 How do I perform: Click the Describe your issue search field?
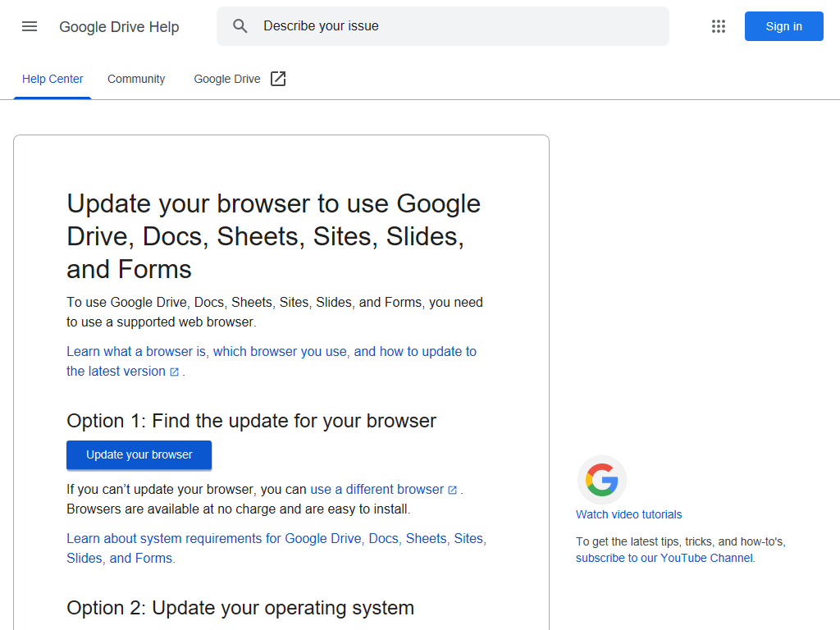442,26
